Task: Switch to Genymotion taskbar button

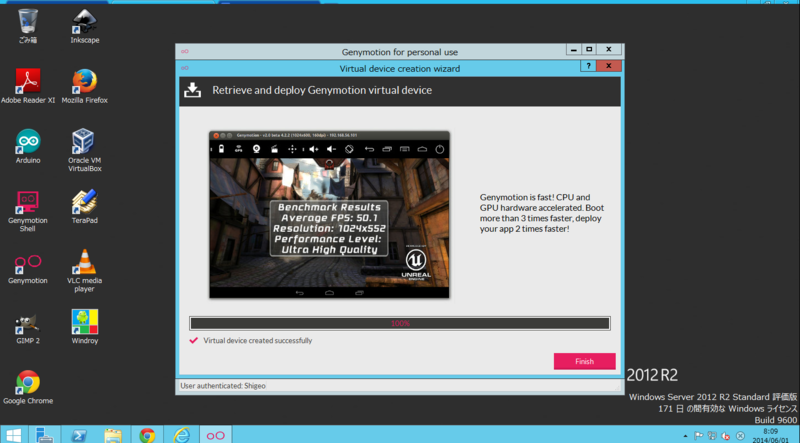Action: (x=215, y=435)
